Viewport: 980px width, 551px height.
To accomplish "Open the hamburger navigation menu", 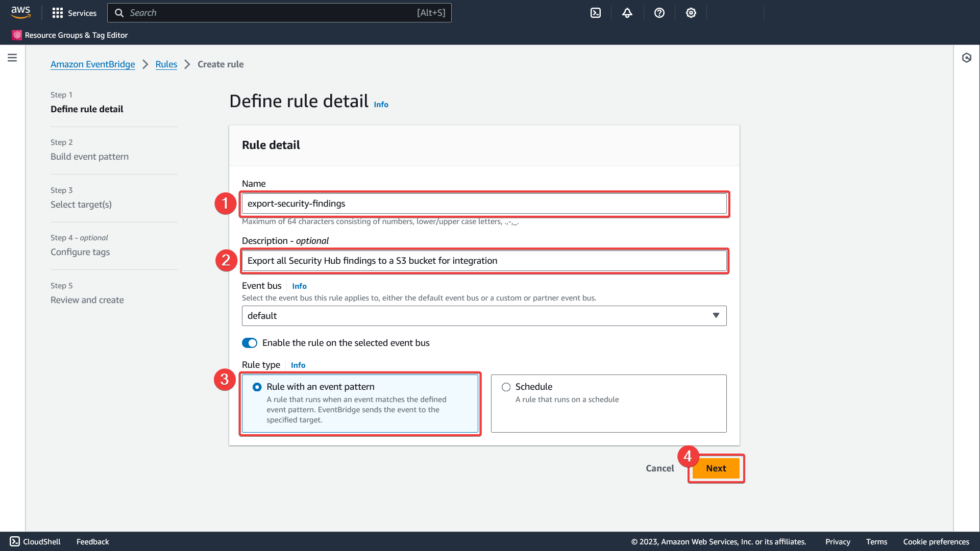I will point(12,58).
